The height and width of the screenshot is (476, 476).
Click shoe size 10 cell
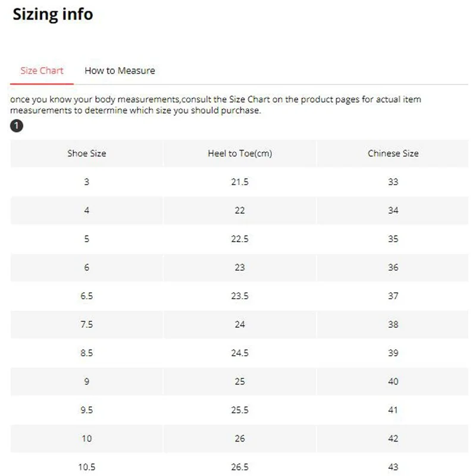[x=86, y=439]
